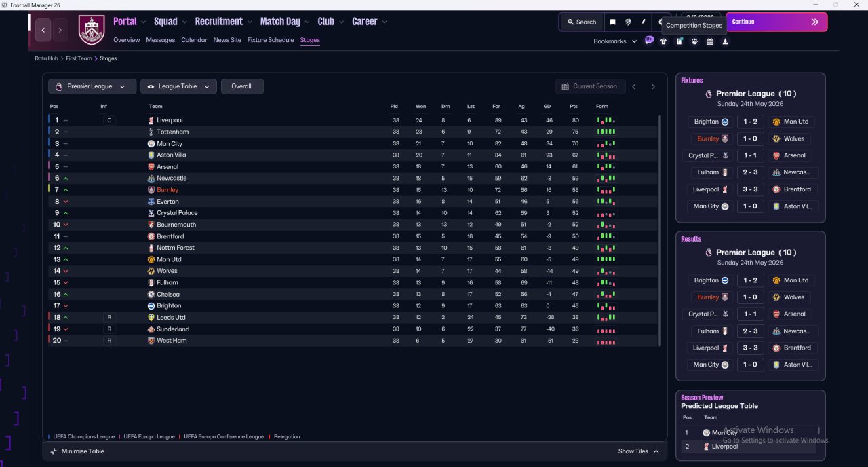Select the Stages tab
The height and width of the screenshot is (467, 868).
[310, 40]
